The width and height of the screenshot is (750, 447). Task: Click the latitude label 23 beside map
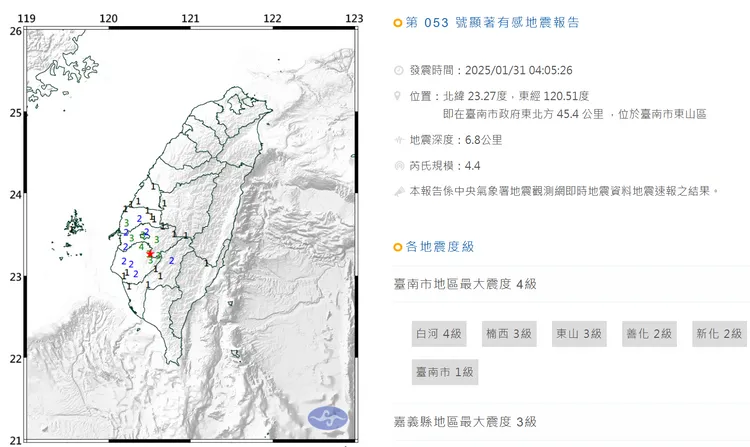pyautogui.click(x=15, y=277)
